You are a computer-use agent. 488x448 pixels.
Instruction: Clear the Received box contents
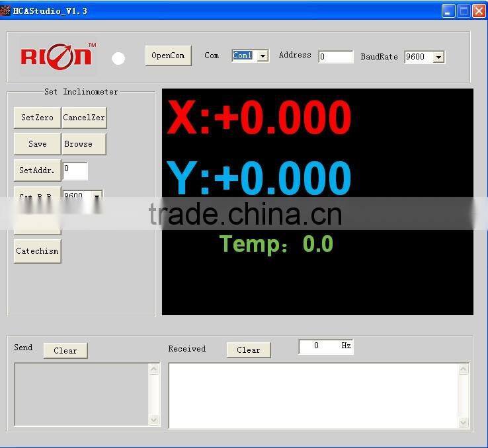(x=249, y=350)
